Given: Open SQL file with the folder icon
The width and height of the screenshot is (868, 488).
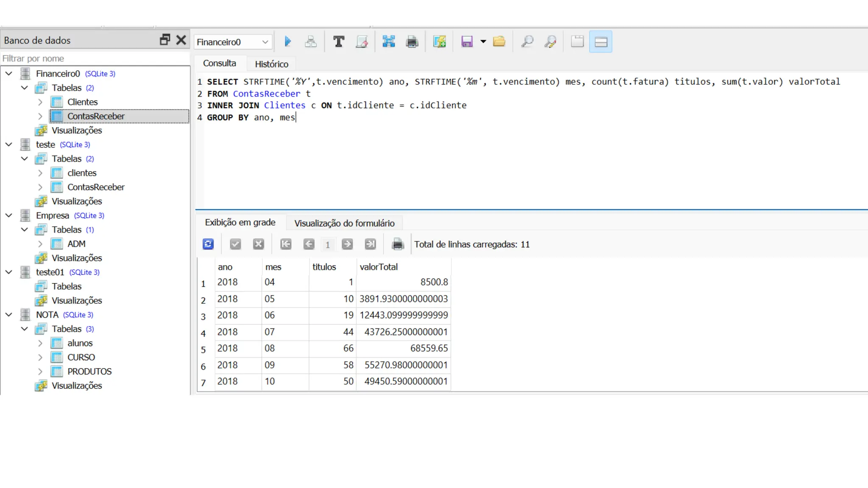Looking at the screenshot, I should [x=499, y=42].
